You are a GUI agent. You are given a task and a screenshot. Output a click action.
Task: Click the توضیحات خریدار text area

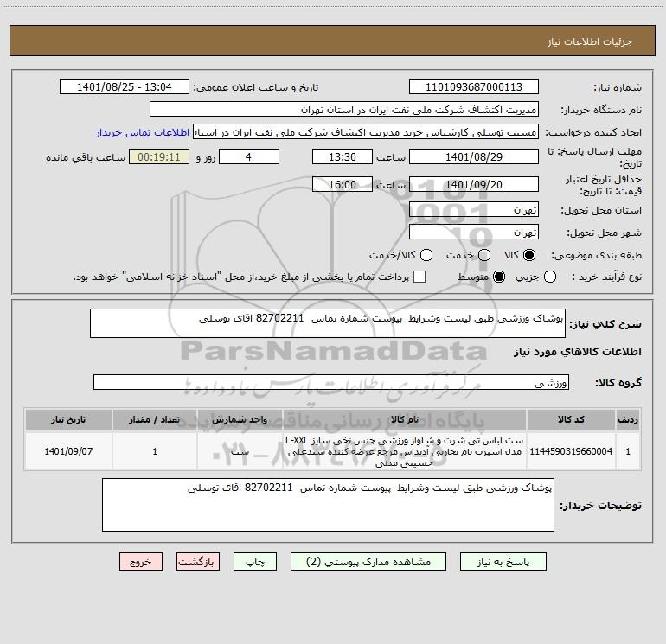click(328, 505)
